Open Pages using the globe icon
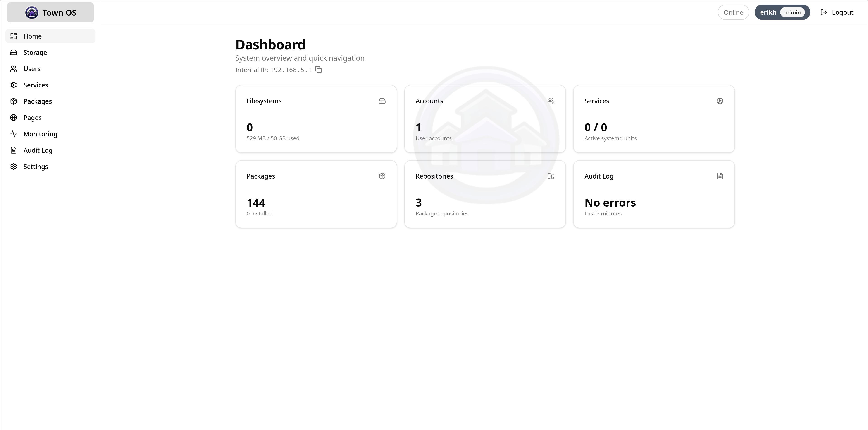This screenshot has width=868, height=430. tap(14, 117)
